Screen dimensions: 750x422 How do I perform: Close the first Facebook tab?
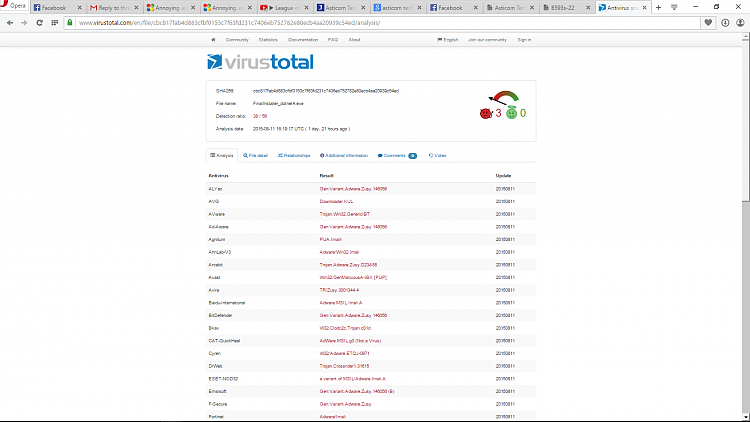pyautogui.click(x=79, y=8)
